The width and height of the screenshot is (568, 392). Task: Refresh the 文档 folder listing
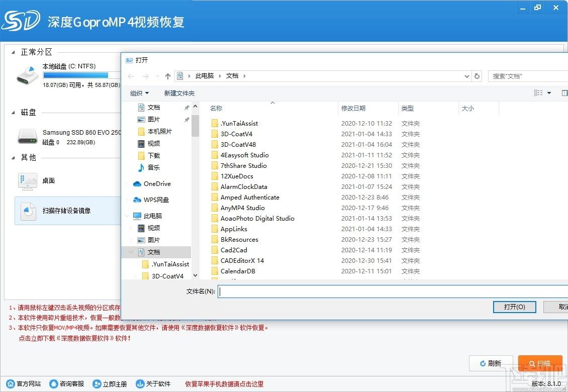(x=477, y=76)
